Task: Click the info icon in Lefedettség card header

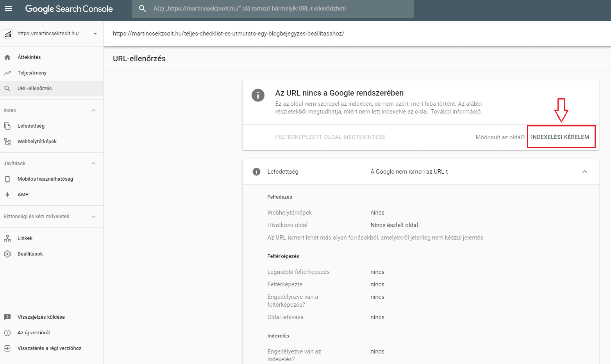Action: [256, 172]
